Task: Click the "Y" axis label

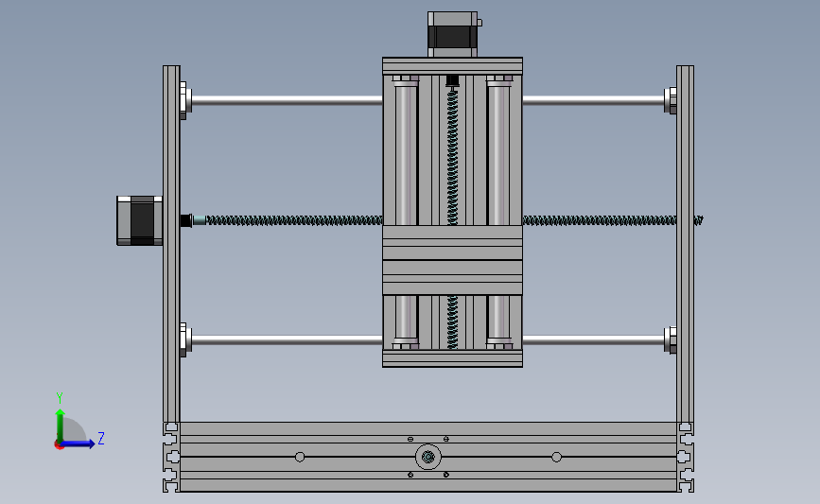Action: 60,398
